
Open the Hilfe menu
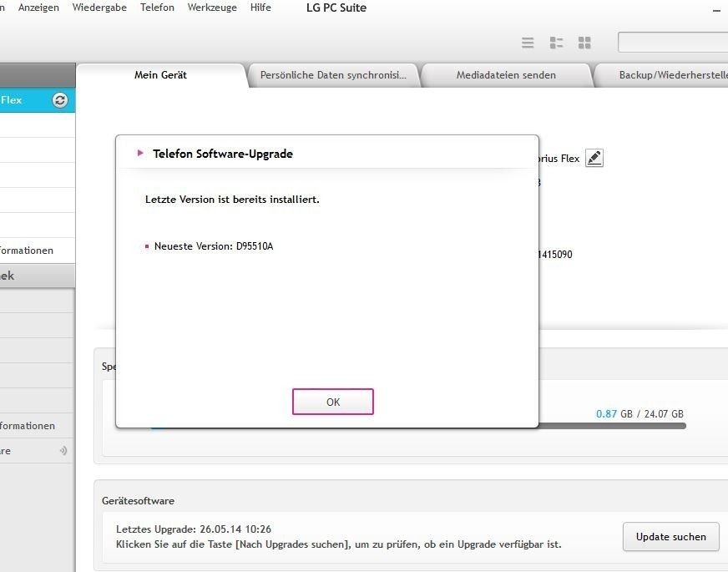tap(260, 8)
